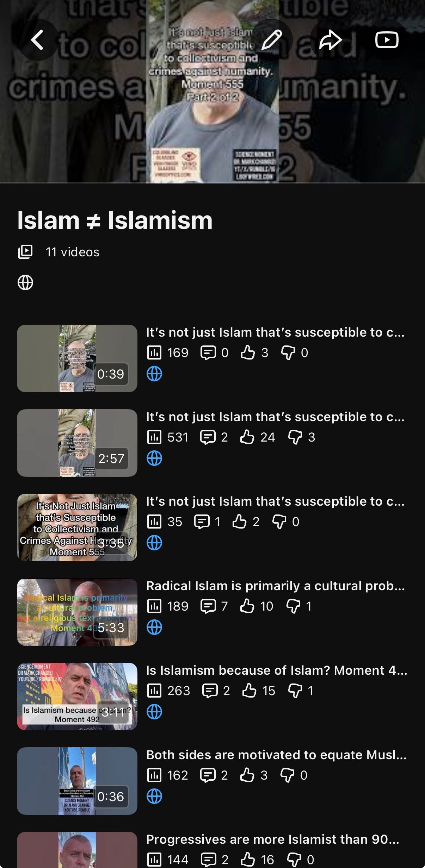This screenshot has width=425, height=868.
Task: Tap playlist icon beside 11 videos
Action: point(25,252)
